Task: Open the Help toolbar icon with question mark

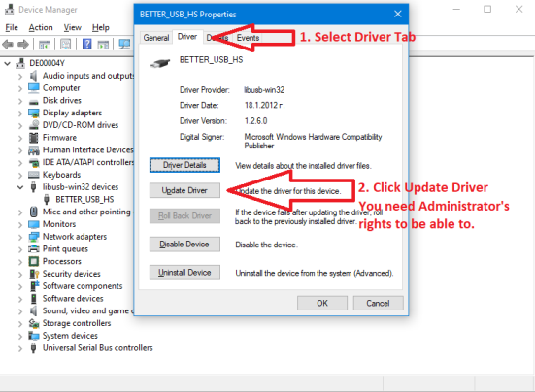Action: [87, 45]
